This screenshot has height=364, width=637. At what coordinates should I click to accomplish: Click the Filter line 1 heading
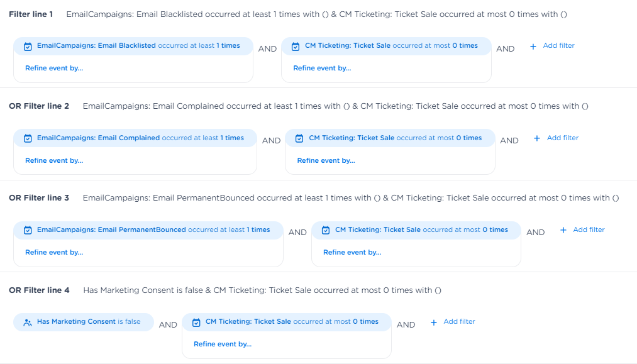(31, 14)
